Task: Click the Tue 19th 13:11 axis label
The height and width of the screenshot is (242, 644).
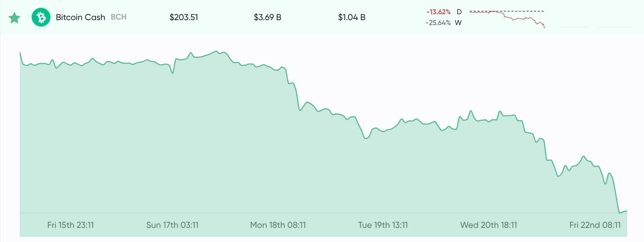Action: click(383, 225)
